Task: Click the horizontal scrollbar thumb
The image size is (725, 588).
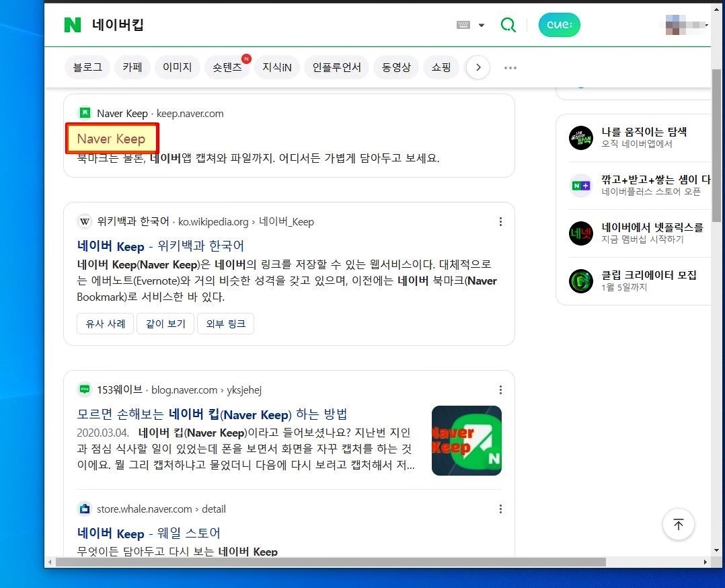Action: (331, 562)
